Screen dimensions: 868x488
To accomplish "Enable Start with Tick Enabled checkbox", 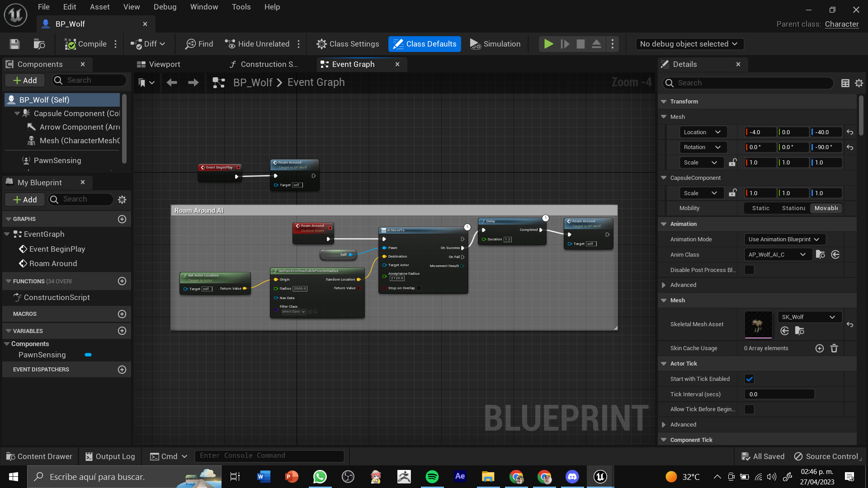I will tap(750, 379).
